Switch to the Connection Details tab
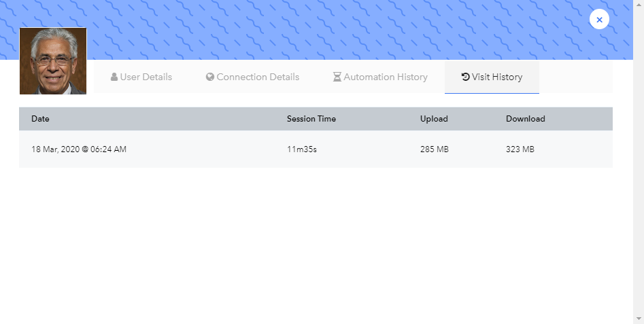The image size is (644, 324). pos(252,77)
